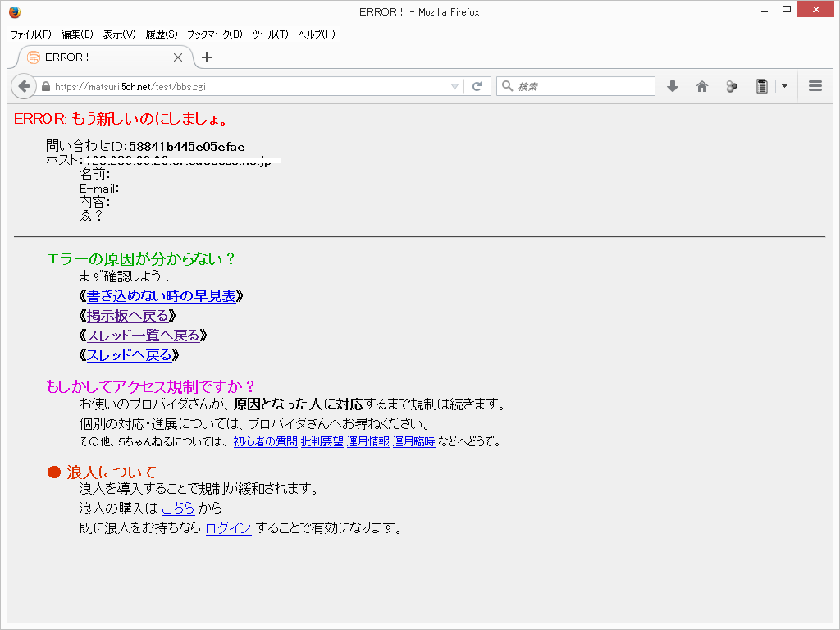Click the スレッド一覧へ戻る link
840x630 pixels.
click(143, 336)
